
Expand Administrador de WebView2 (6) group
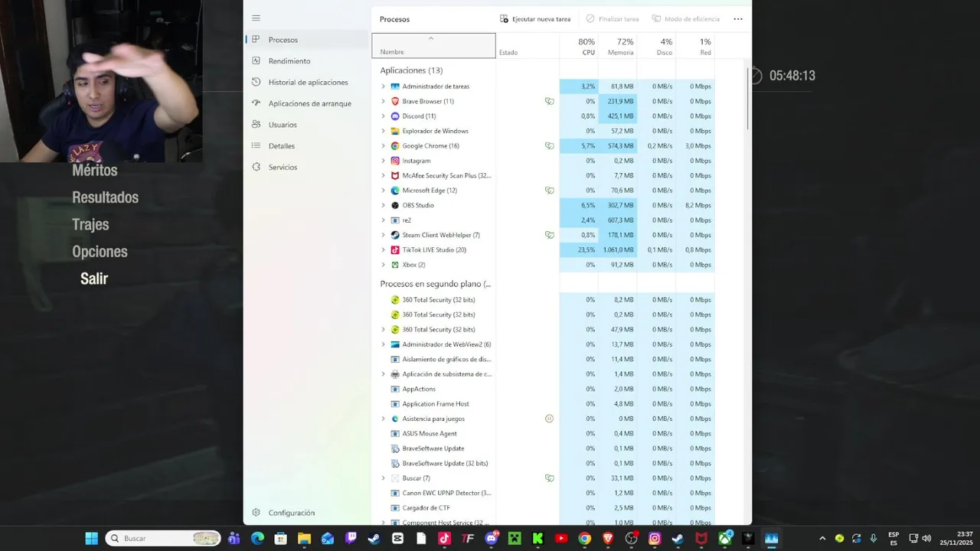pyautogui.click(x=383, y=344)
